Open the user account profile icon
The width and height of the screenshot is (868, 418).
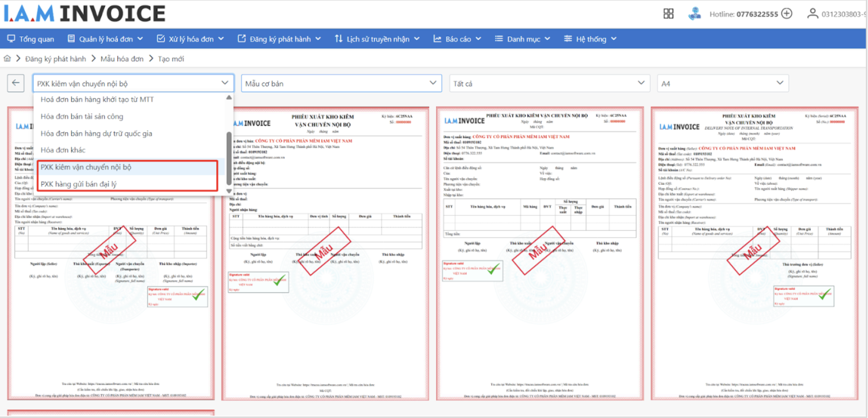tap(812, 13)
